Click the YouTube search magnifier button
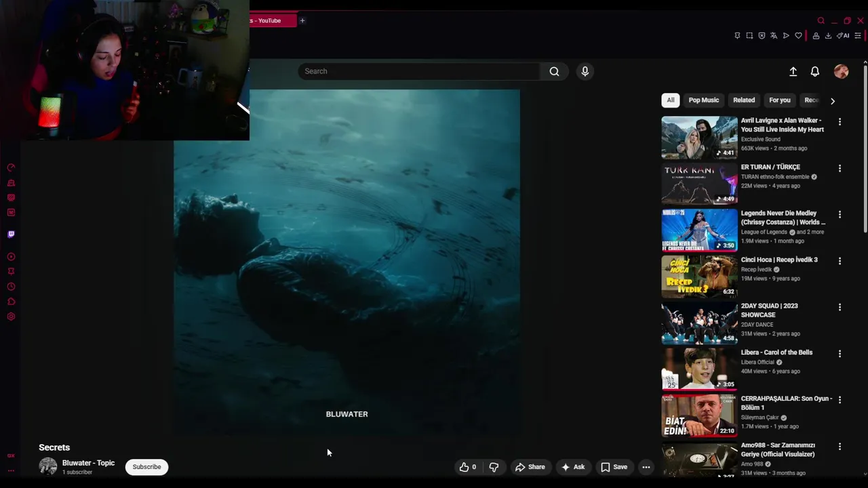This screenshot has height=488, width=868. [555, 71]
